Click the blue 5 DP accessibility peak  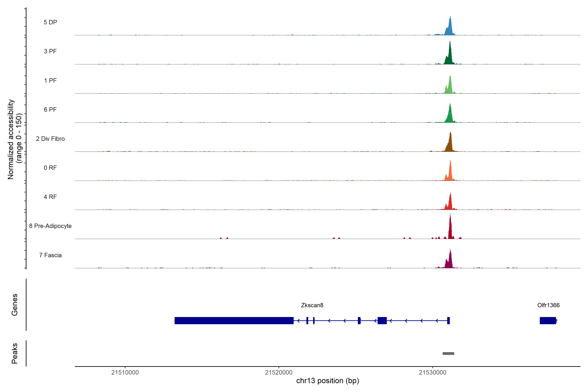point(450,29)
